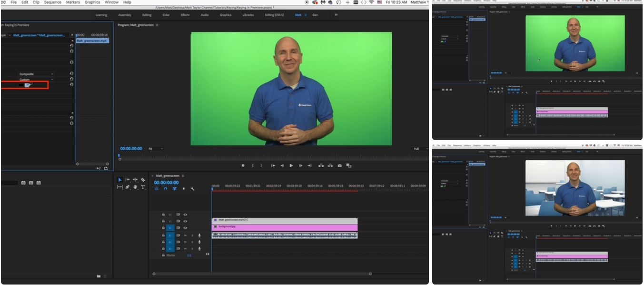Add a marker in the timeline header
This screenshot has width=644, height=285.
pos(183,189)
